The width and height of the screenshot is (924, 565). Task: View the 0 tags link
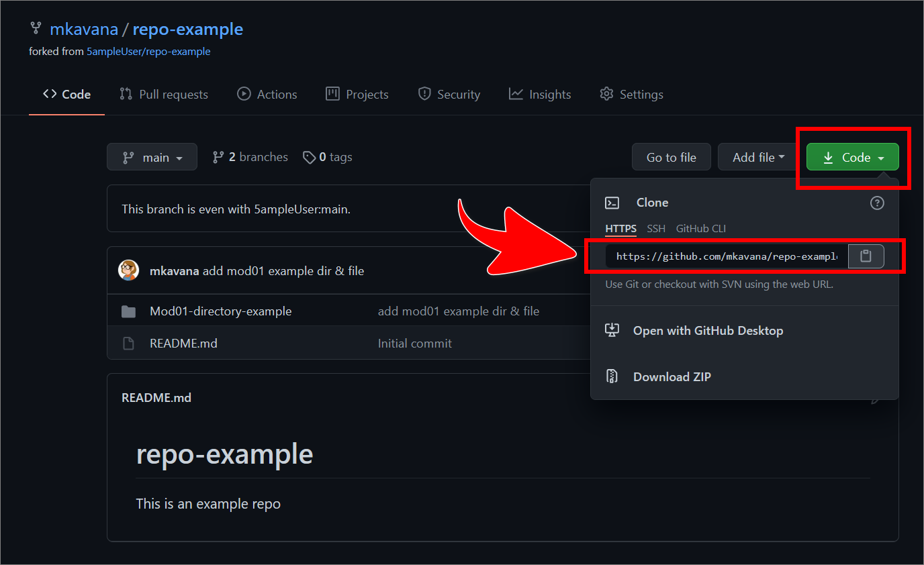pyautogui.click(x=328, y=157)
